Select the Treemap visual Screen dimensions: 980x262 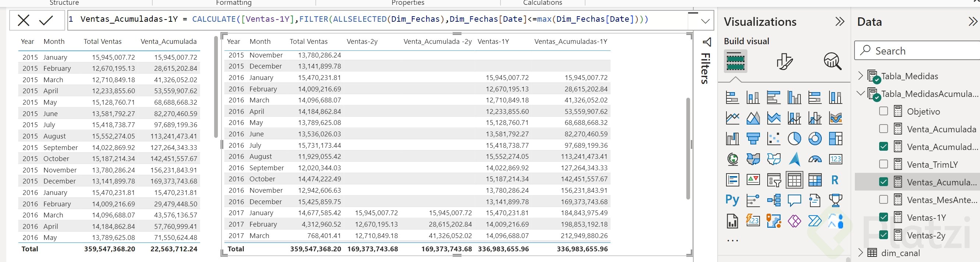pos(835,139)
